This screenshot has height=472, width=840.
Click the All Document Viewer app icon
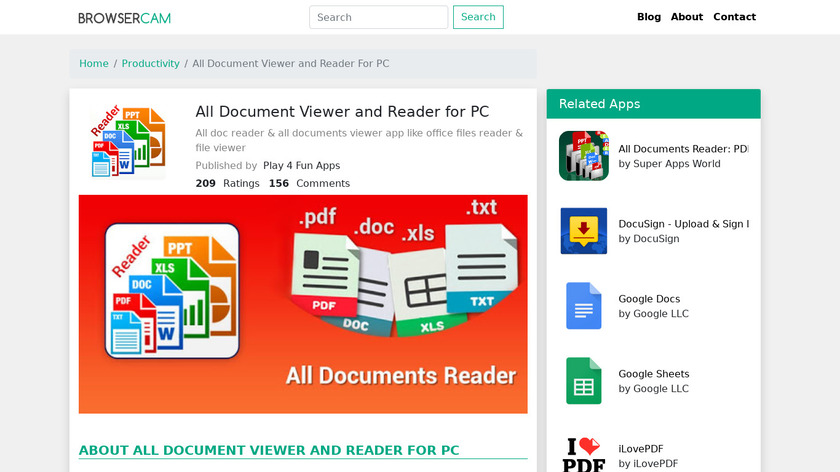click(x=128, y=141)
